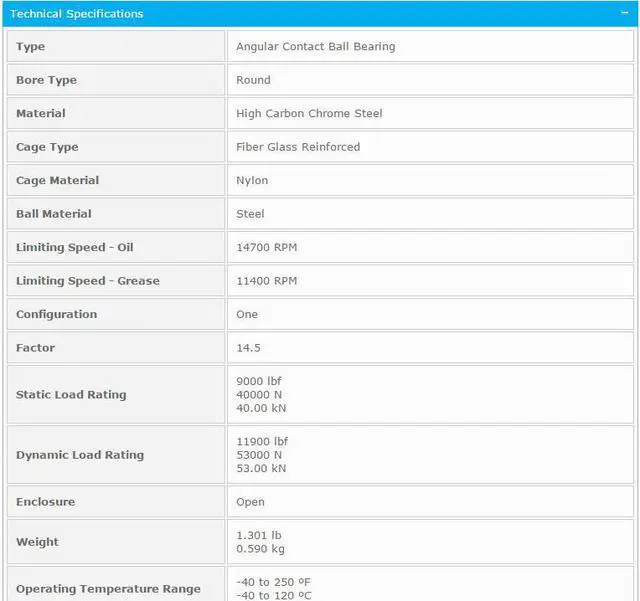The height and width of the screenshot is (601, 640).
Task: Collapse the Technical Specifications panel
Action: tap(624, 13)
